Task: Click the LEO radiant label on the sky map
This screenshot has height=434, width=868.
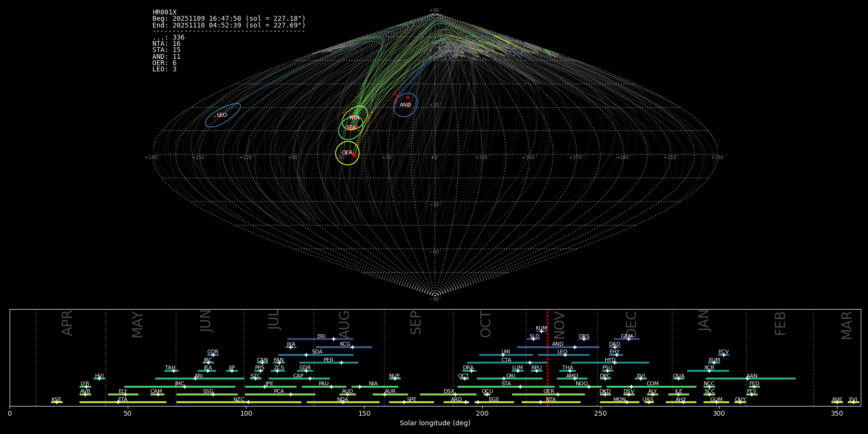Action: coord(222,115)
